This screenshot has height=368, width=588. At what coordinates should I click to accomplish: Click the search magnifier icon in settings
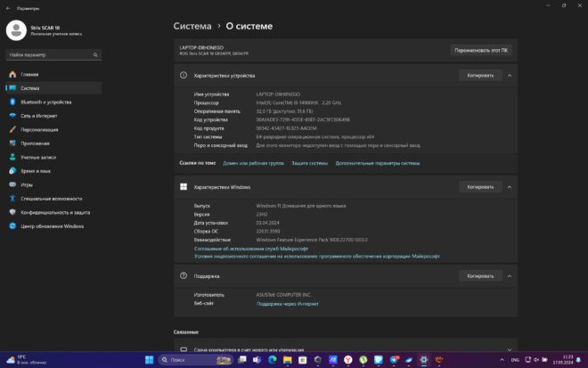95,54
